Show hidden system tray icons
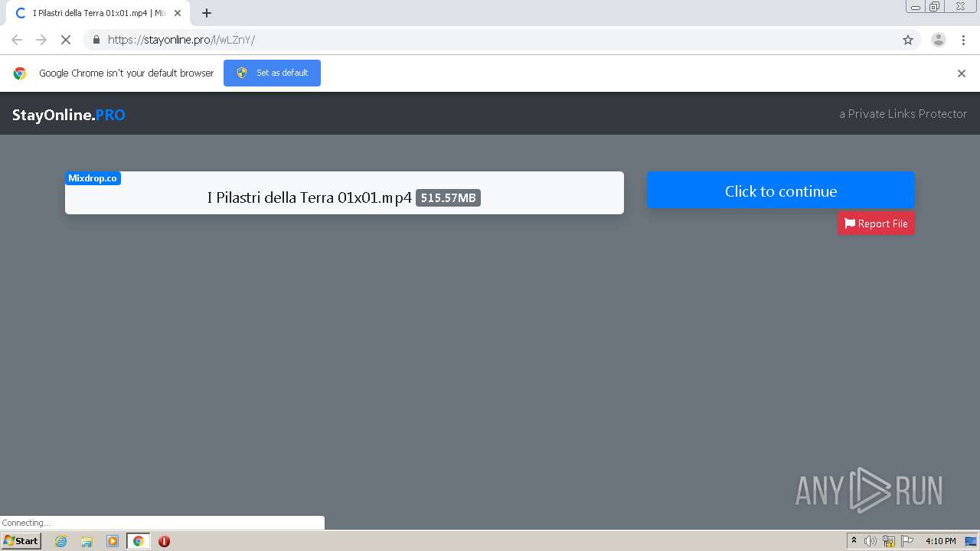Viewport: 980px width, 551px height. pos(854,541)
